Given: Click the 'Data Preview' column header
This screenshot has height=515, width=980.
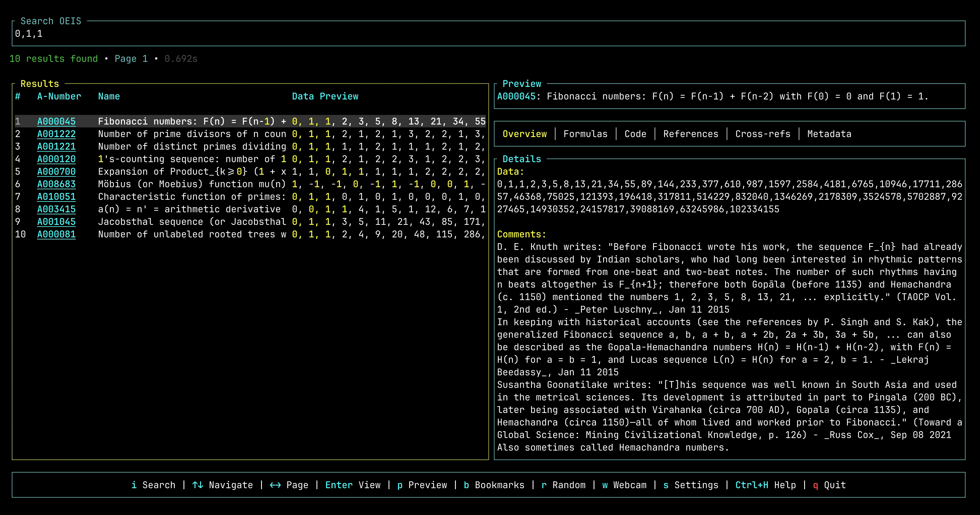Looking at the screenshot, I should click(x=325, y=96).
